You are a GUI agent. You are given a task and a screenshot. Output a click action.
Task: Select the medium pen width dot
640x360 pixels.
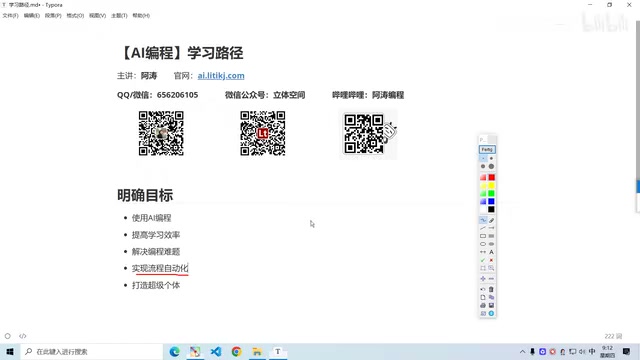483,167
